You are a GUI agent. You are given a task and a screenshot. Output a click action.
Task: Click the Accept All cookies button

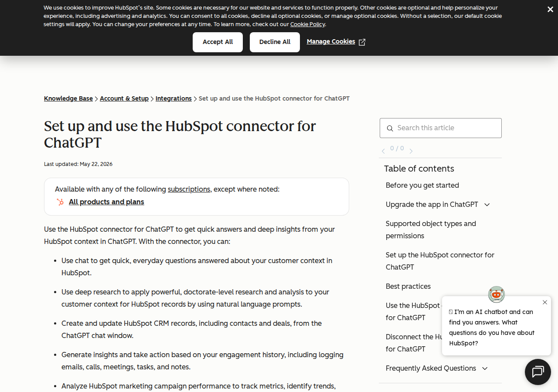[x=218, y=42]
